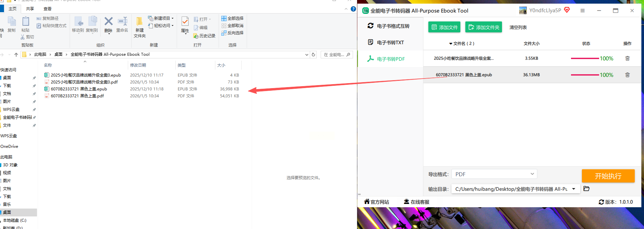
Task: Click the red Delete X icon
Action: coord(108,21)
